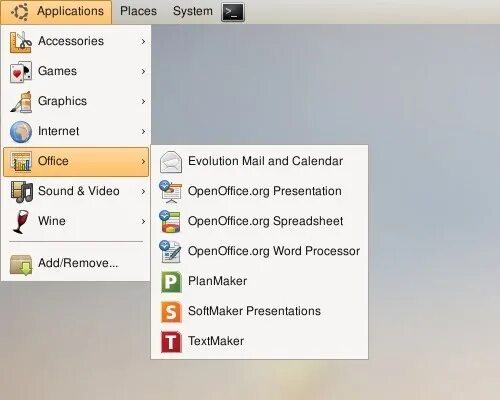The width and height of the screenshot is (500, 400).
Task: Launch SoftMaker Presentations
Action: [260, 311]
